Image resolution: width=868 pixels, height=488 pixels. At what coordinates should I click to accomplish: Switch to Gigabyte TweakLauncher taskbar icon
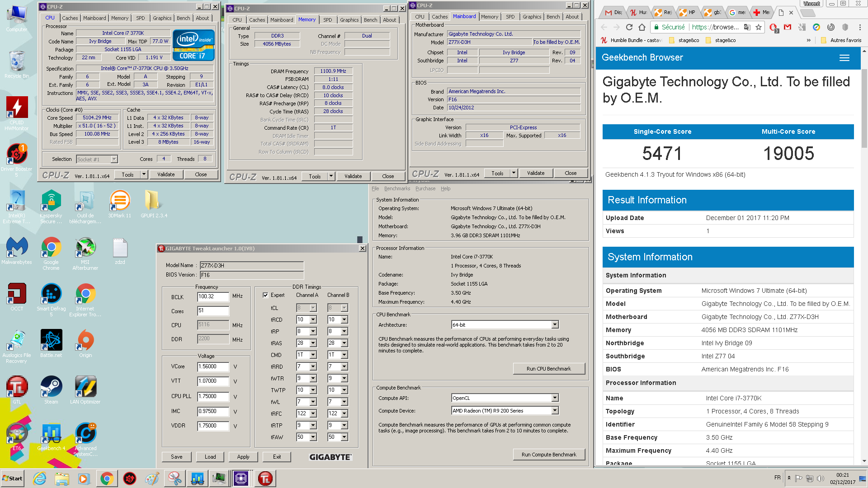pyautogui.click(x=265, y=479)
